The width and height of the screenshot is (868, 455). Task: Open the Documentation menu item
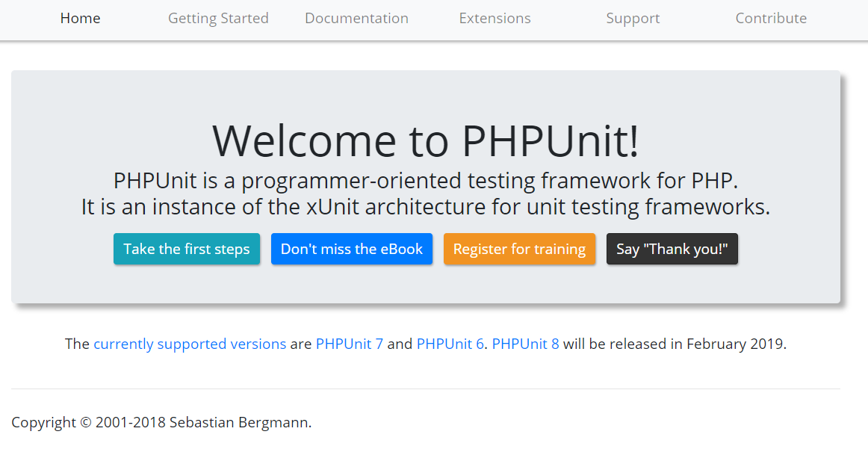point(356,19)
